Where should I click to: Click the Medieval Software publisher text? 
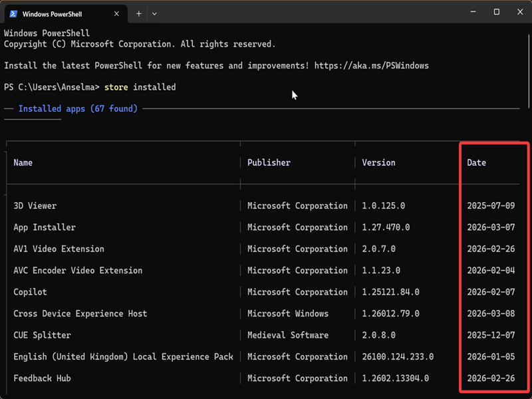288,335
